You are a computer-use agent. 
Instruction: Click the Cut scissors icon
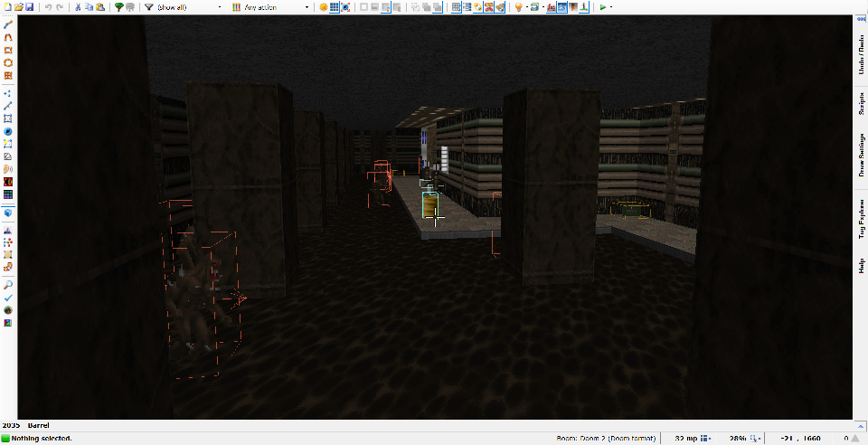[x=78, y=7]
